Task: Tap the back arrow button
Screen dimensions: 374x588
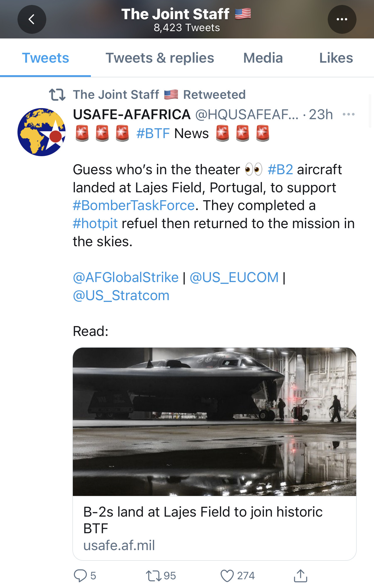Action: [x=32, y=19]
